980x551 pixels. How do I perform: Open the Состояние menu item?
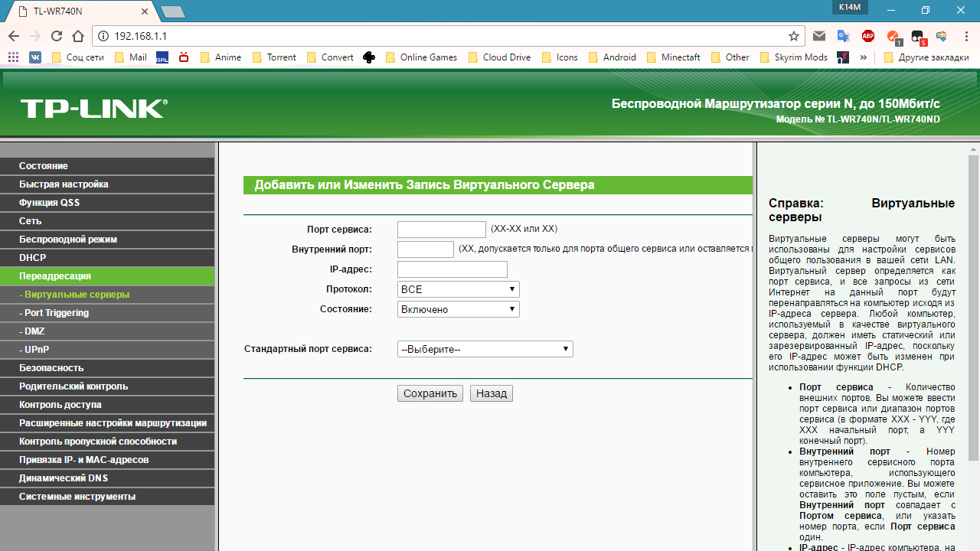pyautogui.click(x=107, y=166)
